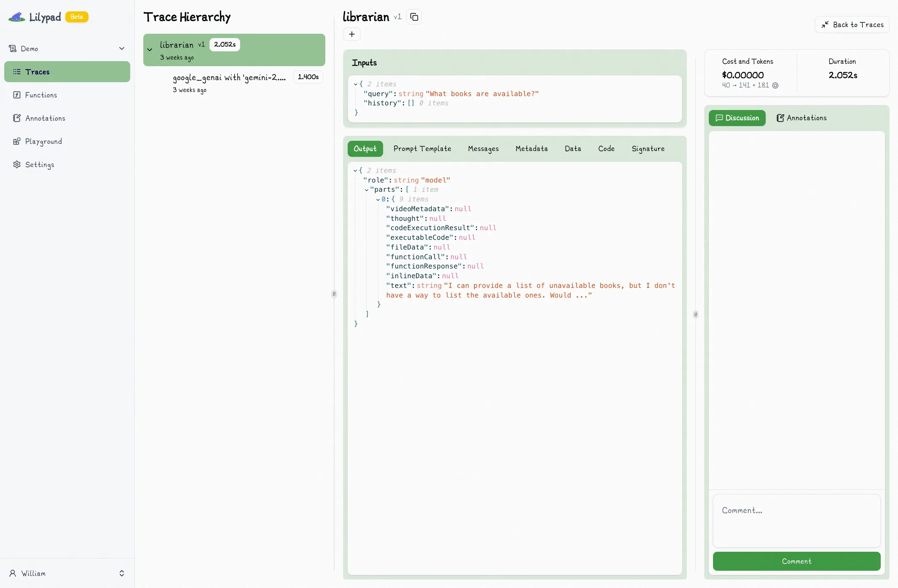Copy the librarian trace via copy icon
The width and height of the screenshot is (898, 588).
coord(413,16)
